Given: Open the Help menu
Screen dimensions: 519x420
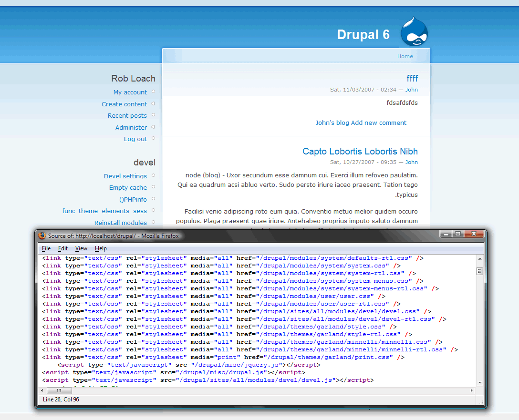Looking at the screenshot, I should [x=101, y=248].
